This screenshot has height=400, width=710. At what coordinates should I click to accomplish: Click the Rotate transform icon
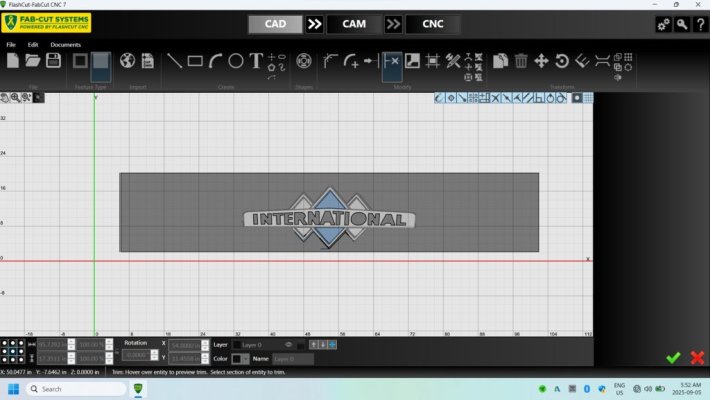(x=561, y=61)
